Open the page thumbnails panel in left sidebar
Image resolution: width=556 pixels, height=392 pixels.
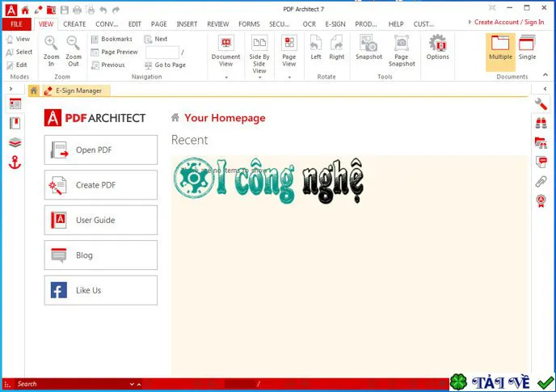[x=15, y=103]
